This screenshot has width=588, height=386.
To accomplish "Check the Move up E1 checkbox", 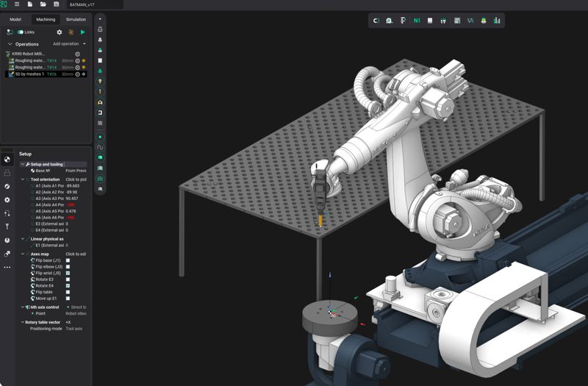I will 68,299.
